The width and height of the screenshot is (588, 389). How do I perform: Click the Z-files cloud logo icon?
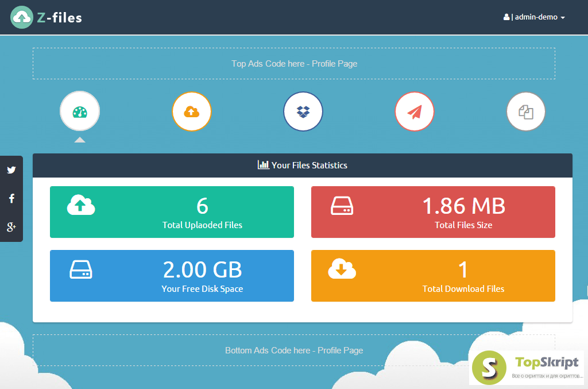point(22,17)
